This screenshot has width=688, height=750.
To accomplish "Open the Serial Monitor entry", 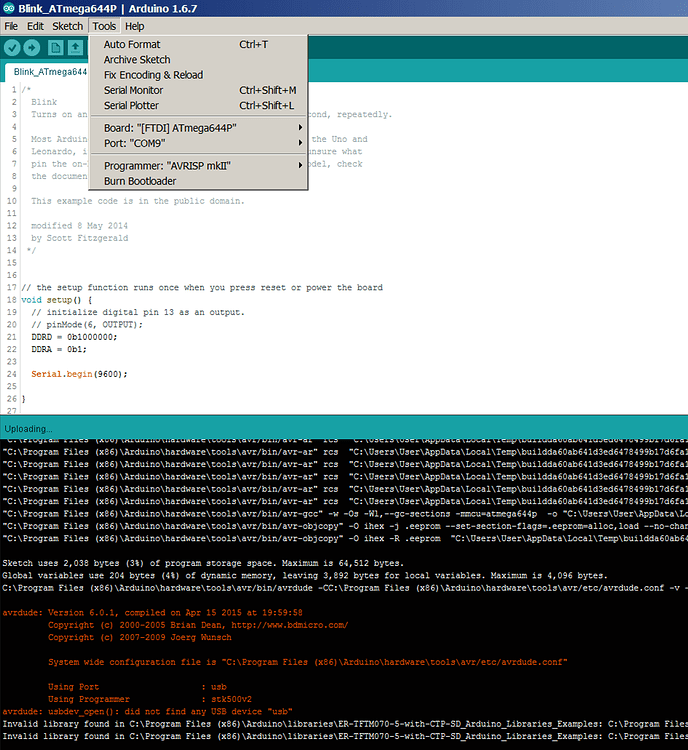I will click(198, 90).
